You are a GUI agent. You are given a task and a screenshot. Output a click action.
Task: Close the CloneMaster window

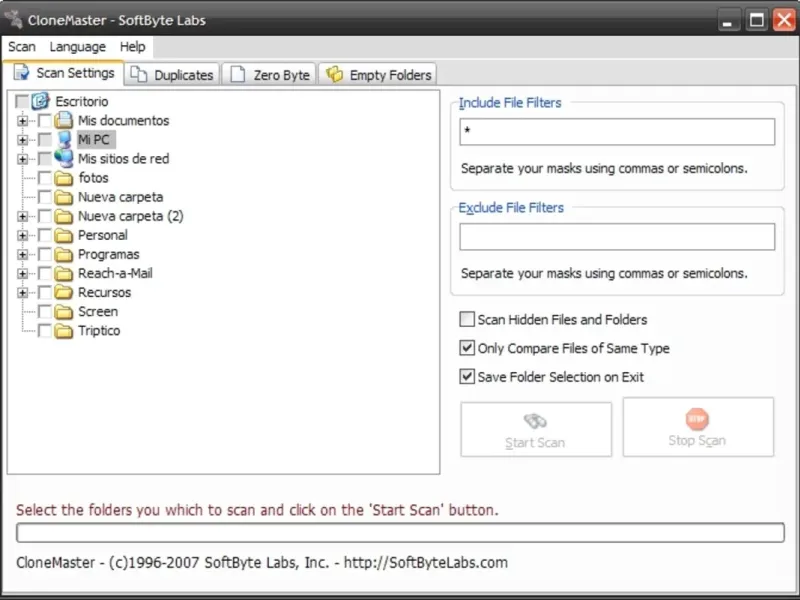784,20
